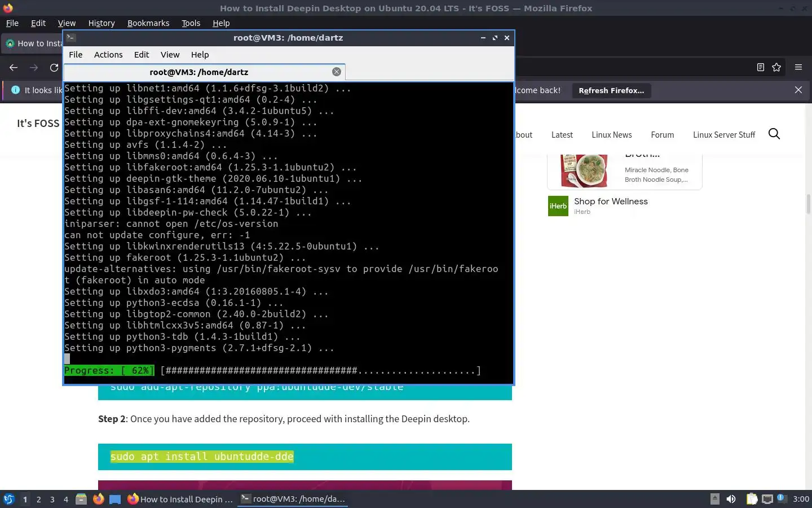The height and width of the screenshot is (508, 812).
Task: Switch to workspace 2 in the taskbar pager
Action: (x=38, y=500)
